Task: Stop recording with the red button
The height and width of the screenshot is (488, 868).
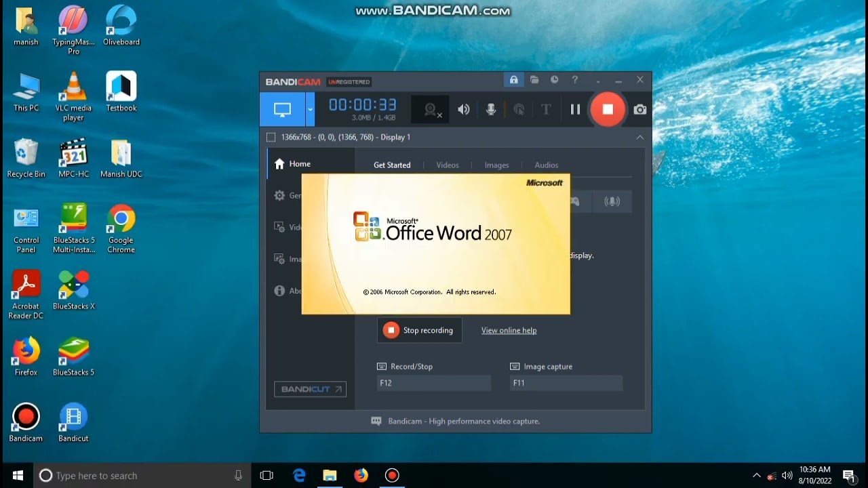Action: pyautogui.click(x=608, y=109)
